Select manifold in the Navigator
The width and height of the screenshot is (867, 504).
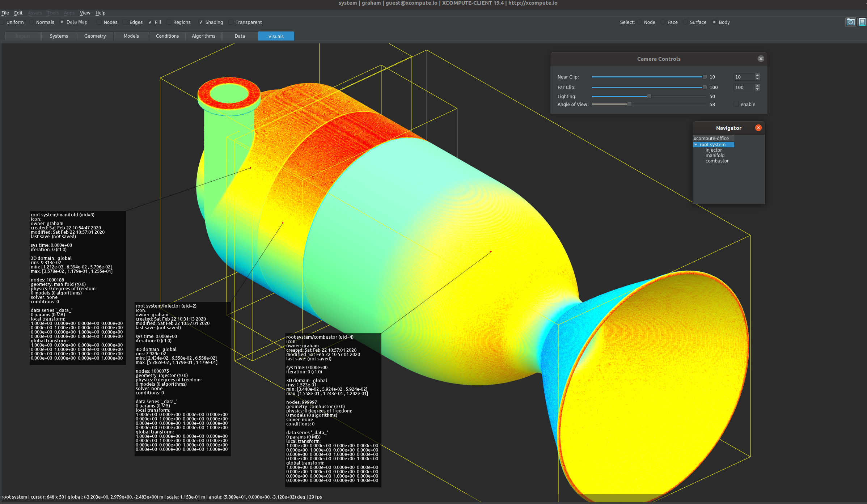pos(715,156)
